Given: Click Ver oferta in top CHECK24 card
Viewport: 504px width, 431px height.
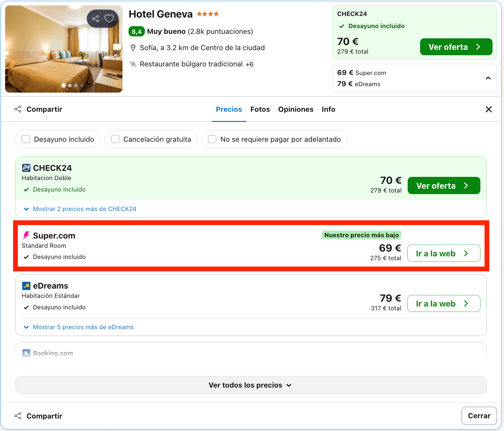Looking at the screenshot, I should point(456,47).
